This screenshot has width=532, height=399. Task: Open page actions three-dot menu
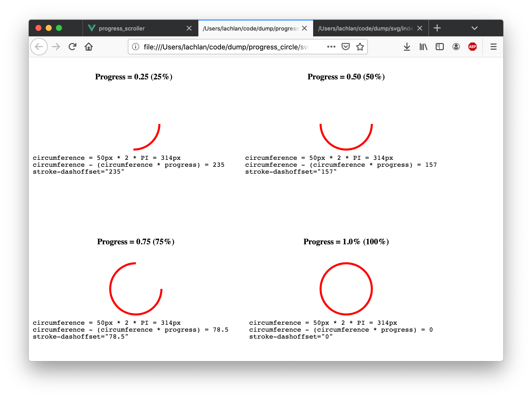tap(331, 47)
